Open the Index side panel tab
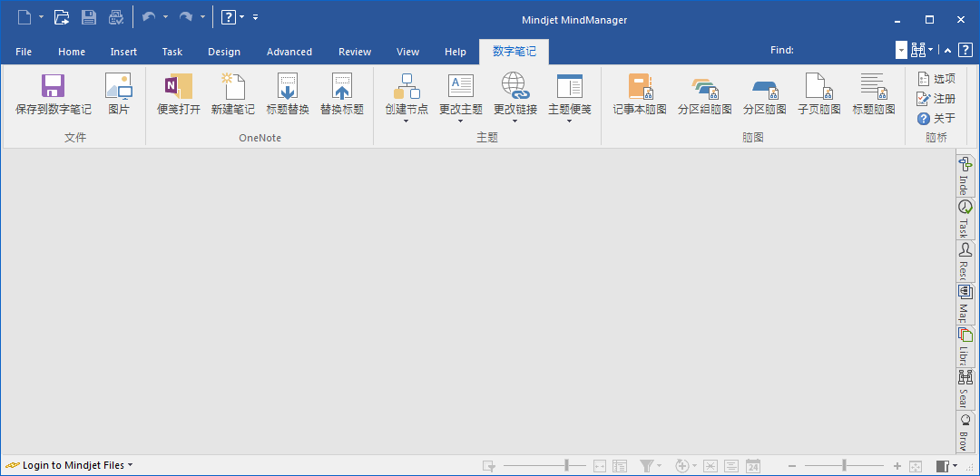The image size is (980, 476). click(x=965, y=175)
